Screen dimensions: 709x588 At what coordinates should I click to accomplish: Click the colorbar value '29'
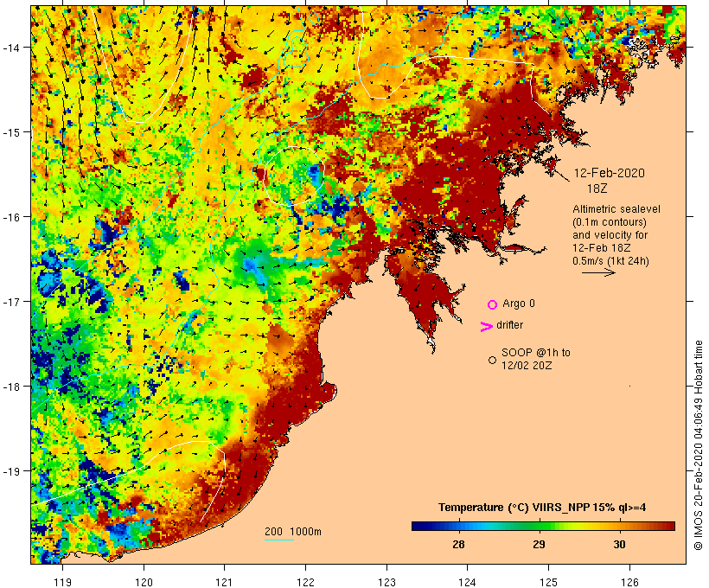539,545
